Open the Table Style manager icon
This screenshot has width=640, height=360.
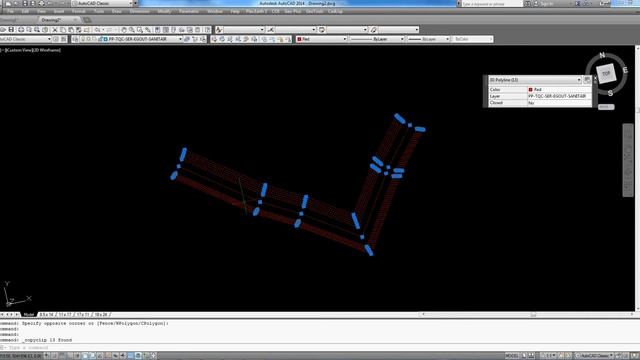point(322,30)
